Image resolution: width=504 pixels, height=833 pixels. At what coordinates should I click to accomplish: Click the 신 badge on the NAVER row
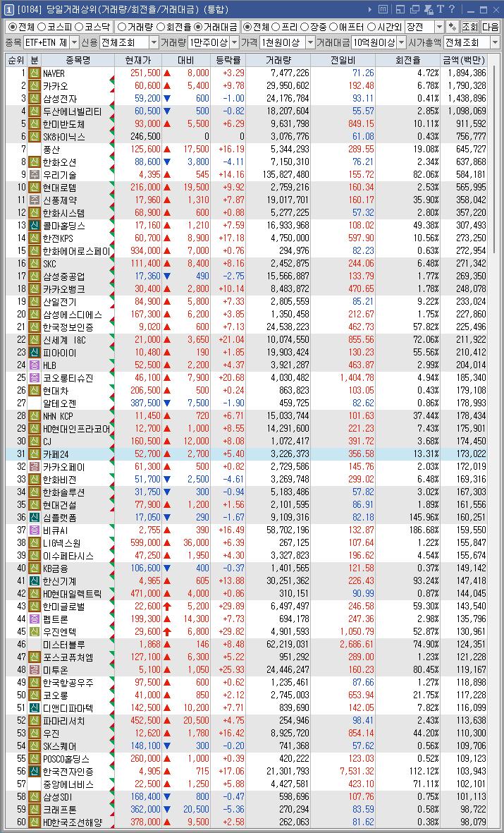click(35, 73)
